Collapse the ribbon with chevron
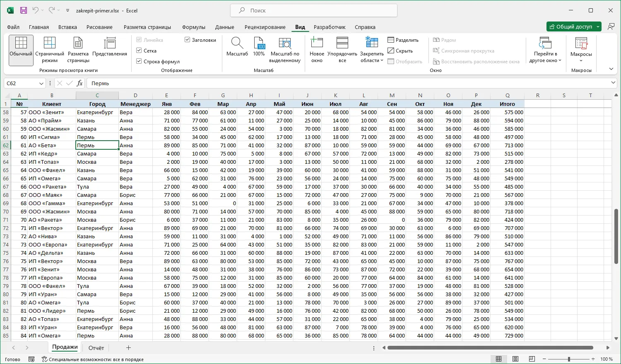This screenshot has width=621, height=364. pyautogui.click(x=611, y=69)
